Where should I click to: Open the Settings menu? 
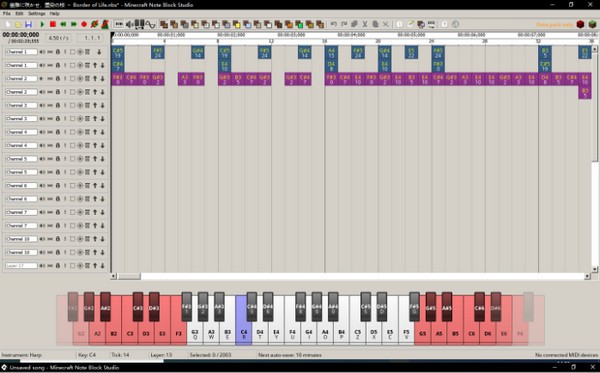click(x=37, y=13)
